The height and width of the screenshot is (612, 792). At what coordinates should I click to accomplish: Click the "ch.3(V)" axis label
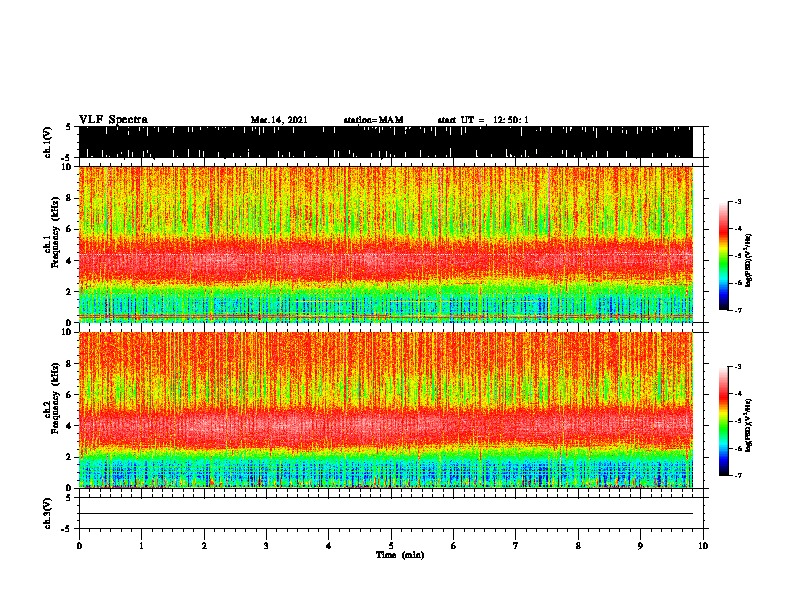coord(47,513)
